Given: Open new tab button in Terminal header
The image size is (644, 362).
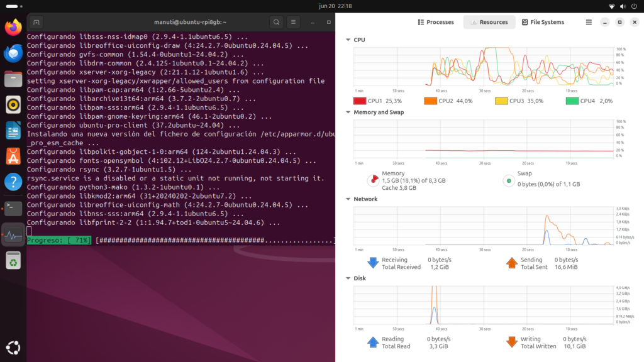Looking at the screenshot, I should (36, 22).
